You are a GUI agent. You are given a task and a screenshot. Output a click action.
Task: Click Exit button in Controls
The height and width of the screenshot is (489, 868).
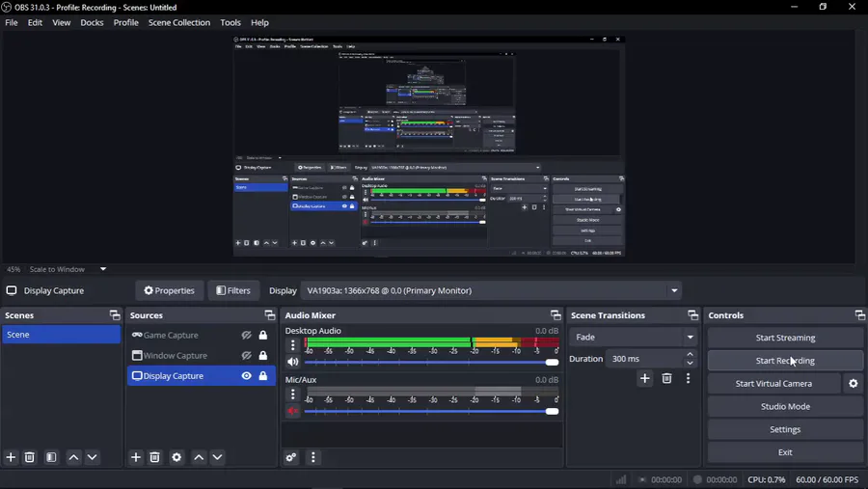point(785,452)
